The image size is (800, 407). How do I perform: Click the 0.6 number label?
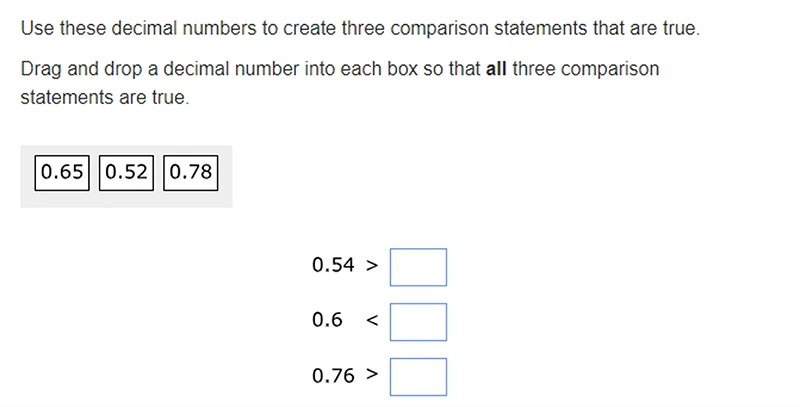pos(327,320)
